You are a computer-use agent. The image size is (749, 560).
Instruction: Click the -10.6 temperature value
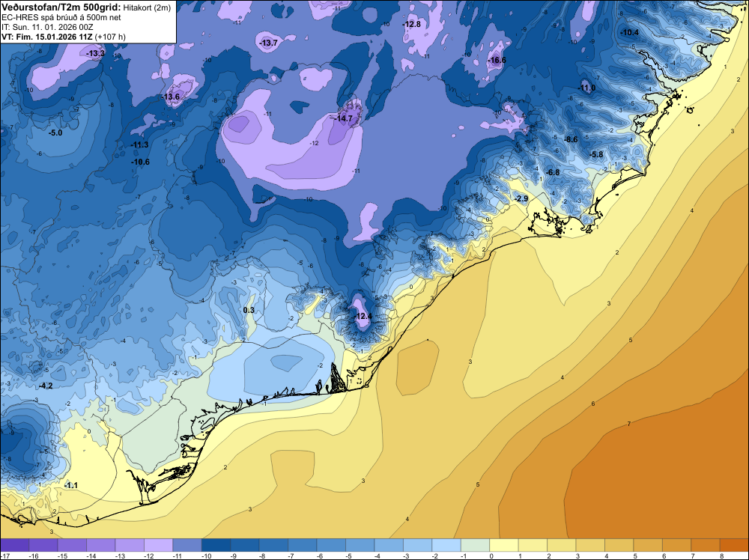[141, 162]
